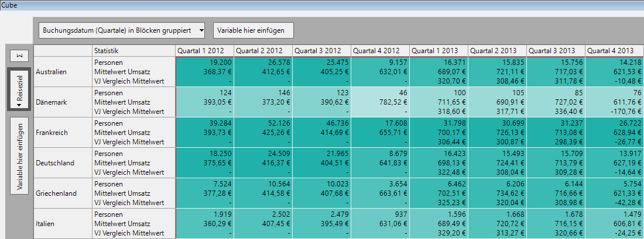Select the Australien row header
The width and height of the screenshot is (644, 239).
[x=63, y=71]
